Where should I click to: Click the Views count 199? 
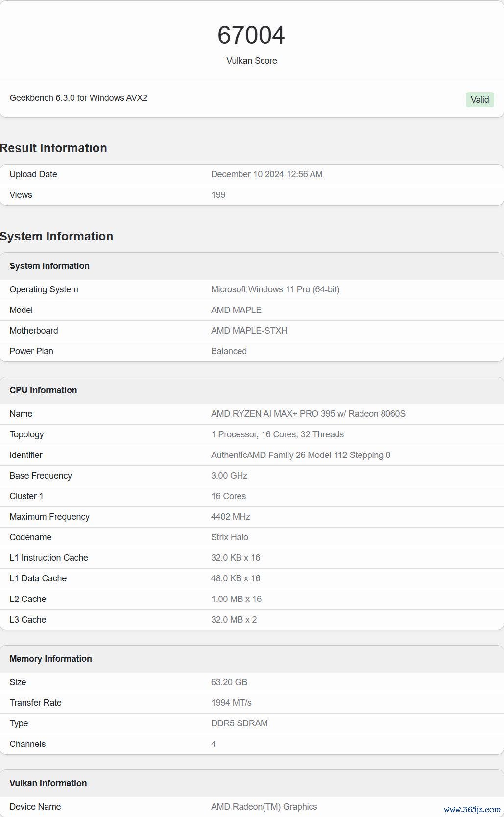click(218, 195)
